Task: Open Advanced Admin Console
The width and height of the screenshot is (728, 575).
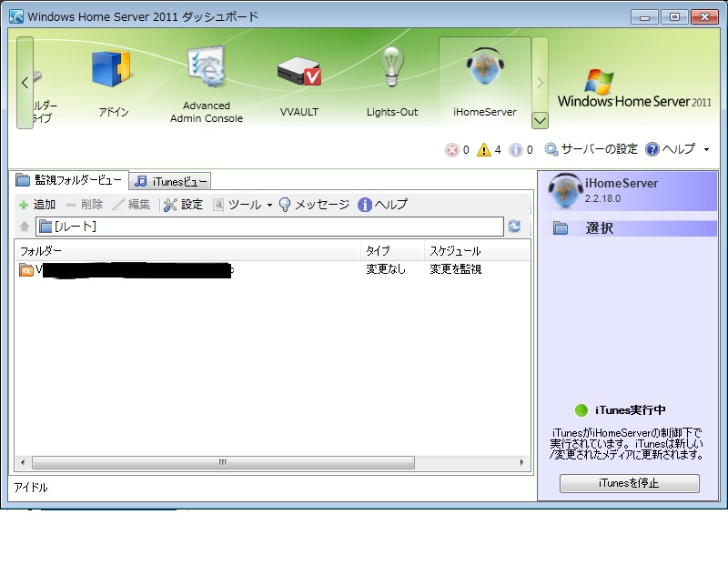Action: (x=207, y=85)
